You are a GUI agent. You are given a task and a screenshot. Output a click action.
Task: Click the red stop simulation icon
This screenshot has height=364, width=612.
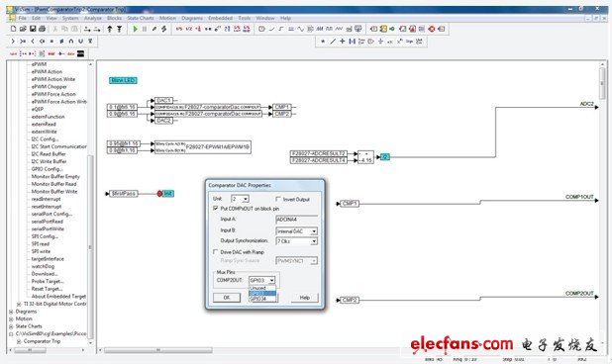tap(432, 29)
